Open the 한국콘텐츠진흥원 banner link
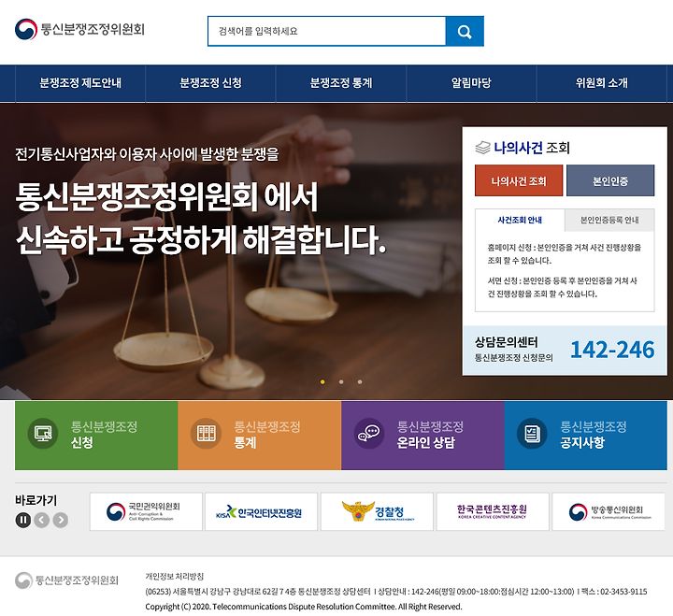Viewport: 673px width, 616px height. pyautogui.click(x=493, y=511)
